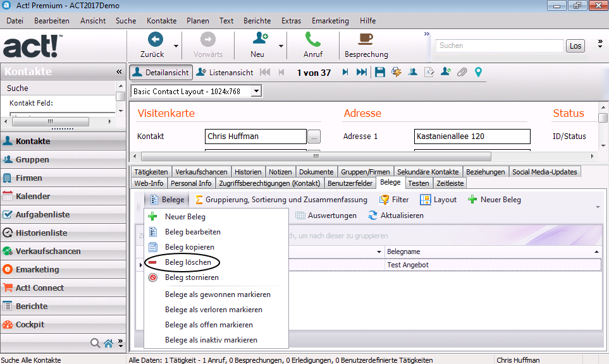Open the Datei menu
The height and width of the screenshot is (364, 609).
15,21
